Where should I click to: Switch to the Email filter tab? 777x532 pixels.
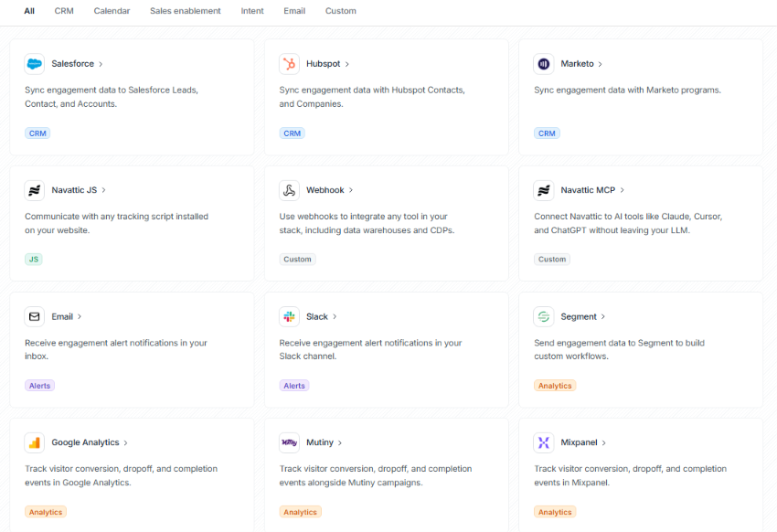(294, 11)
